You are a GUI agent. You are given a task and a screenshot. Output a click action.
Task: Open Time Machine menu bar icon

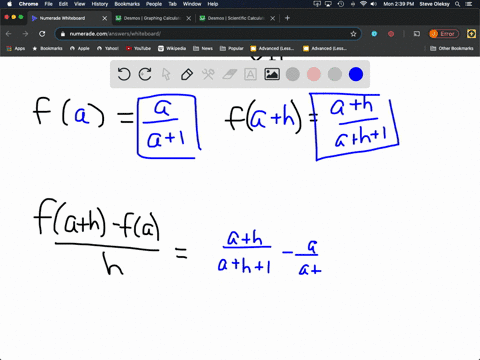341,4
